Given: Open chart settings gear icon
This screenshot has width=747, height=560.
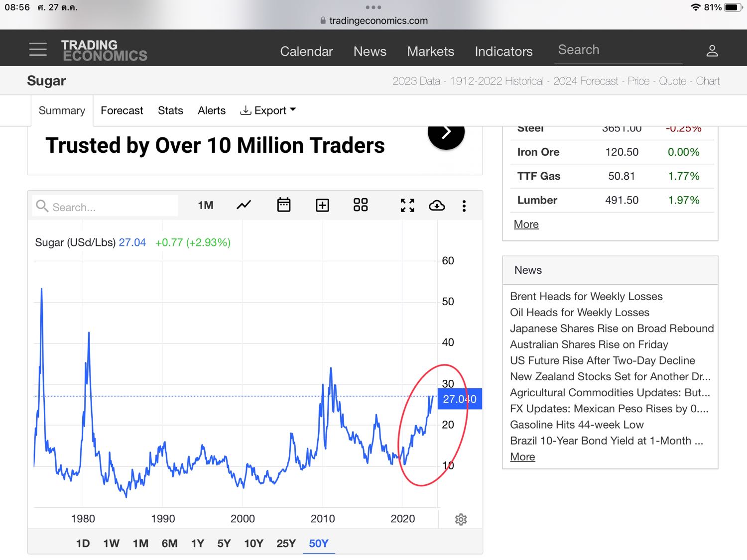Looking at the screenshot, I should [x=461, y=519].
